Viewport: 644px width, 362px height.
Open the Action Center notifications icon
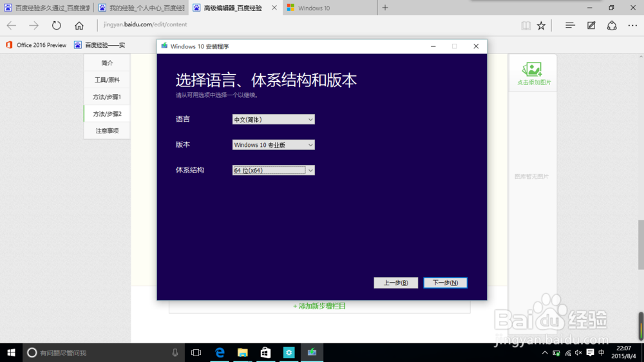pos(590,352)
